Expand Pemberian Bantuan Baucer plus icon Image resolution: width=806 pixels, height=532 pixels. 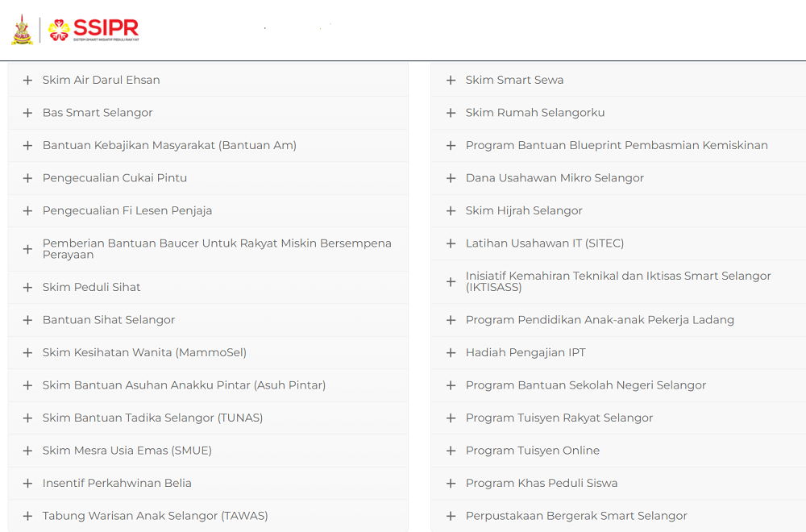pyautogui.click(x=27, y=249)
